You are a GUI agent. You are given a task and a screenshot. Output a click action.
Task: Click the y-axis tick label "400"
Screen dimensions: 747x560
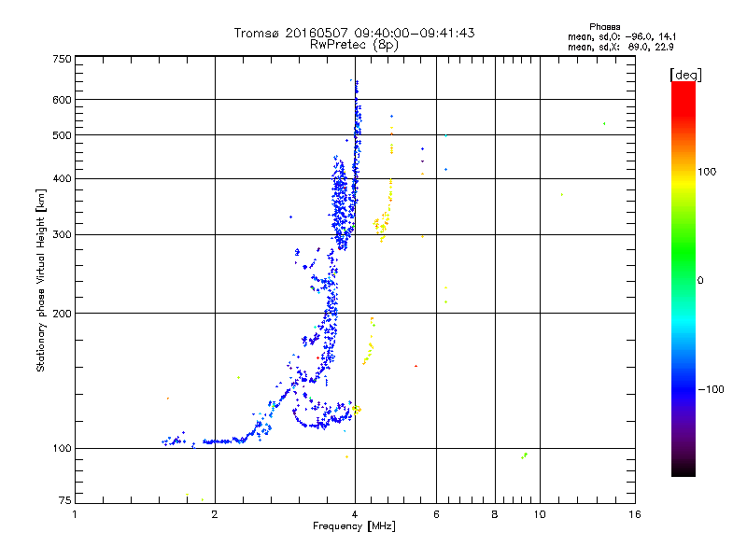pyautogui.click(x=62, y=178)
